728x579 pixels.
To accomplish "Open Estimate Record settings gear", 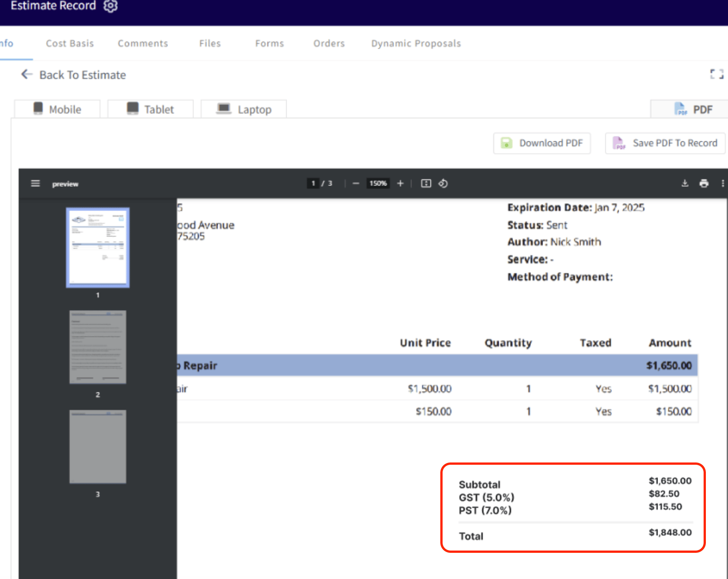I will click(111, 6).
